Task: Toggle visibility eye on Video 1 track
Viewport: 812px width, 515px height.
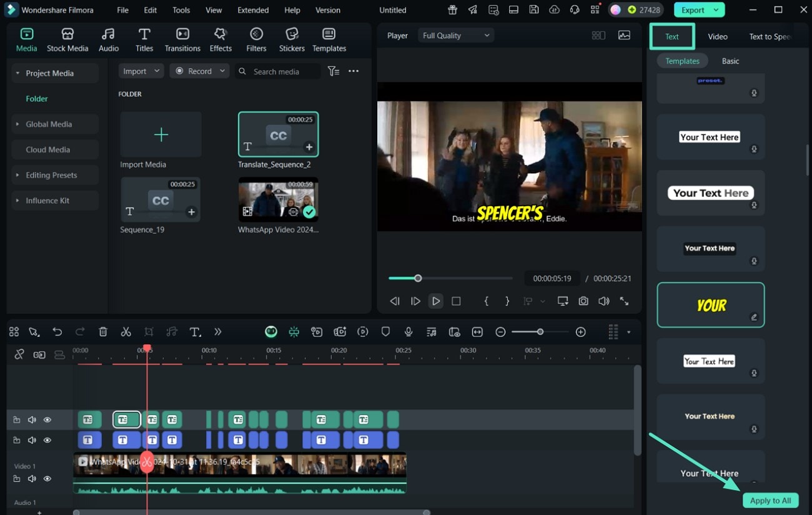Action: pos(47,479)
